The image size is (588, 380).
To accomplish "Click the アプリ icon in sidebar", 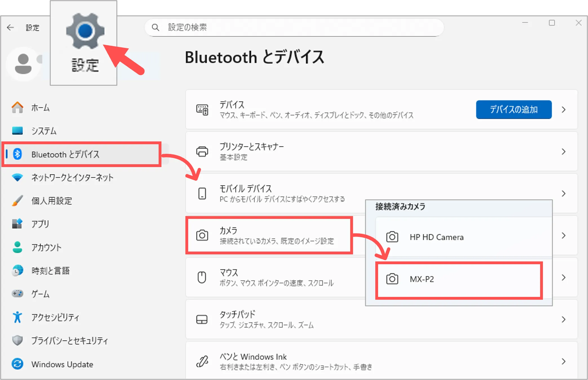I will coord(17,224).
